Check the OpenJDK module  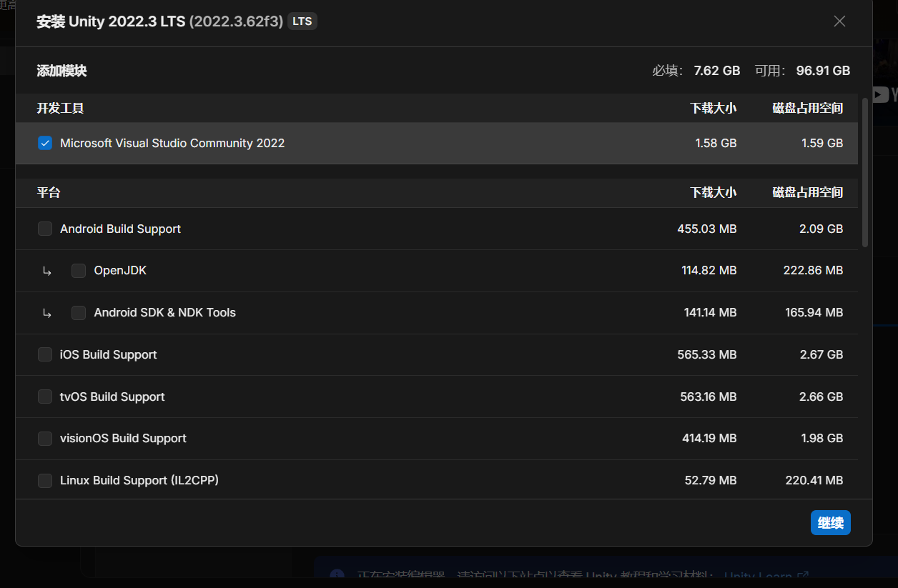click(79, 271)
